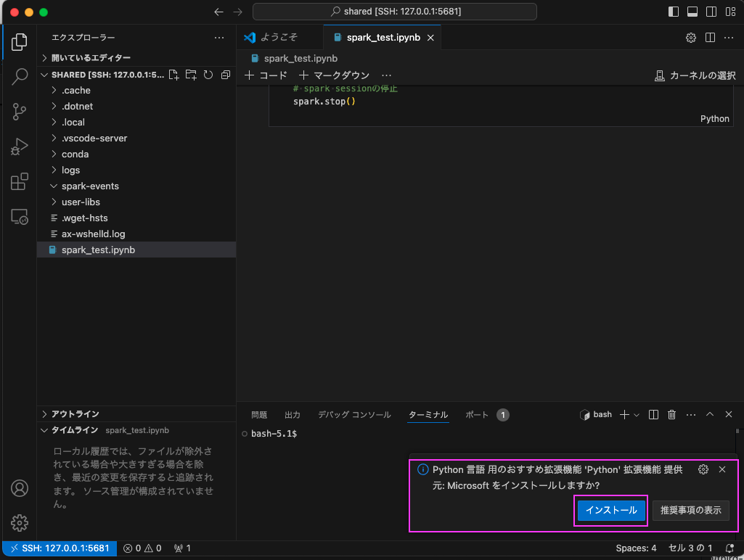Switch to the 問題 panel tab
This screenshot has height=560, width=744.
point(259,415)
